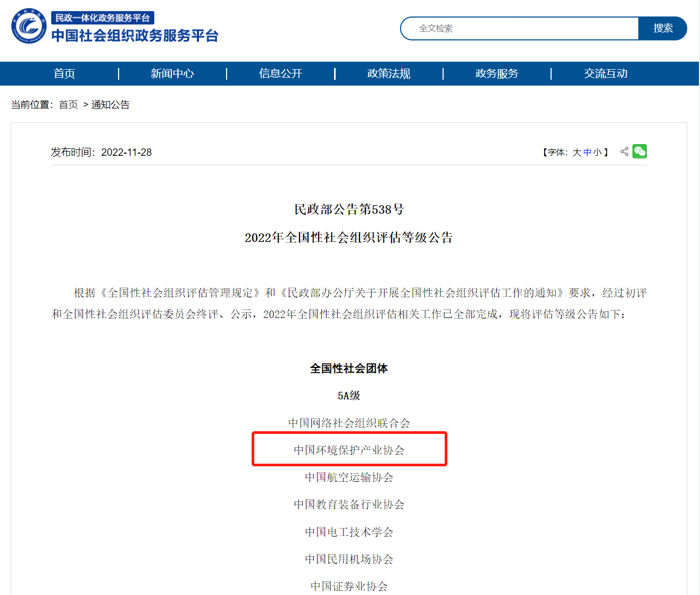This screenshot has width=700, height=595.
Task: Click the full-text search input field
Action: pos(519,28)
